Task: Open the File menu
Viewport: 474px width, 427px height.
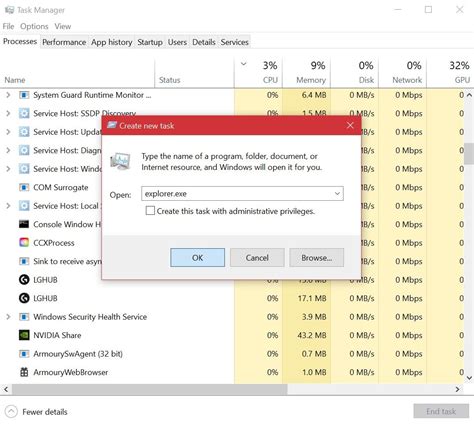Action: pos(8,26)
